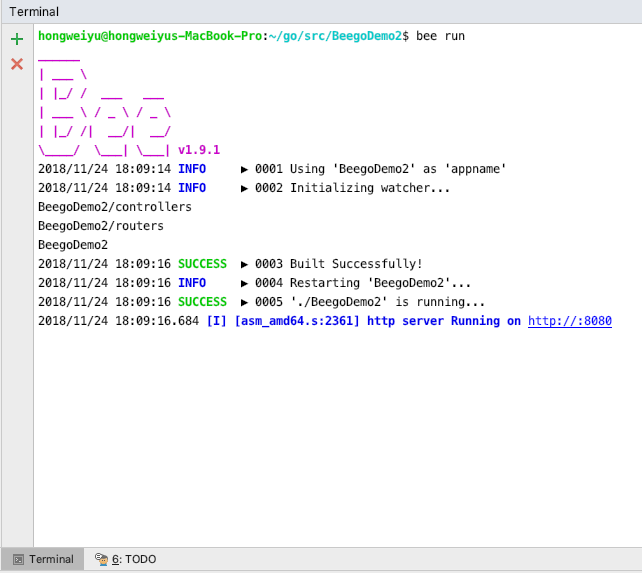Image resolution: width=642 pixels, height=573 pixels.
Task: Click the Terminal tab icon in the bottom bar
Action: [17, 560]
